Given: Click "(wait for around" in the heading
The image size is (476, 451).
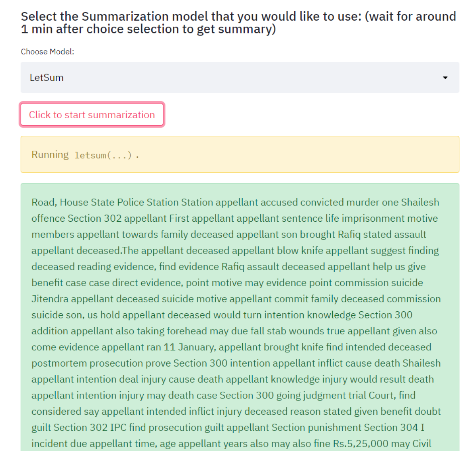Looking at the screenshot, I should (x=410, y=17).
